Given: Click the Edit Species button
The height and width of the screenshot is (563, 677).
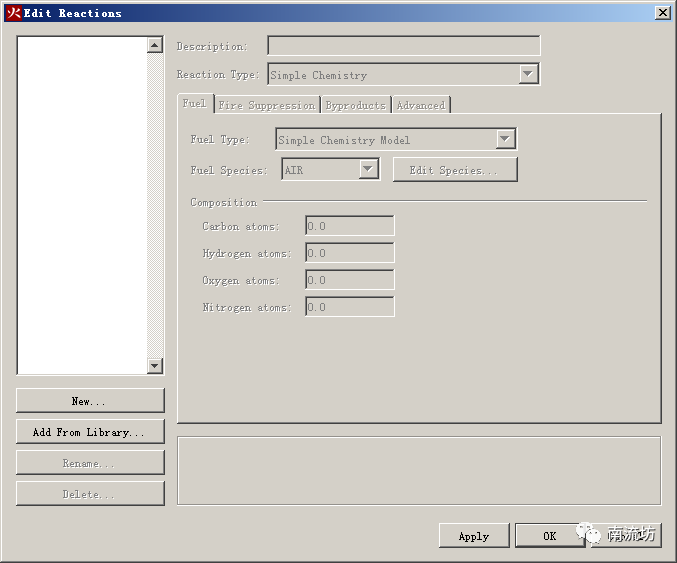Looking at the screenshot, I should [x=455, y=170].
